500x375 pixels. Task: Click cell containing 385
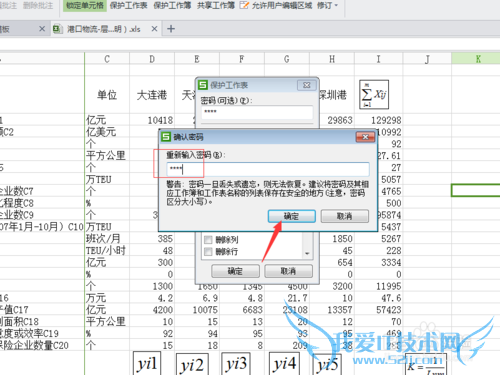[152, 239]
